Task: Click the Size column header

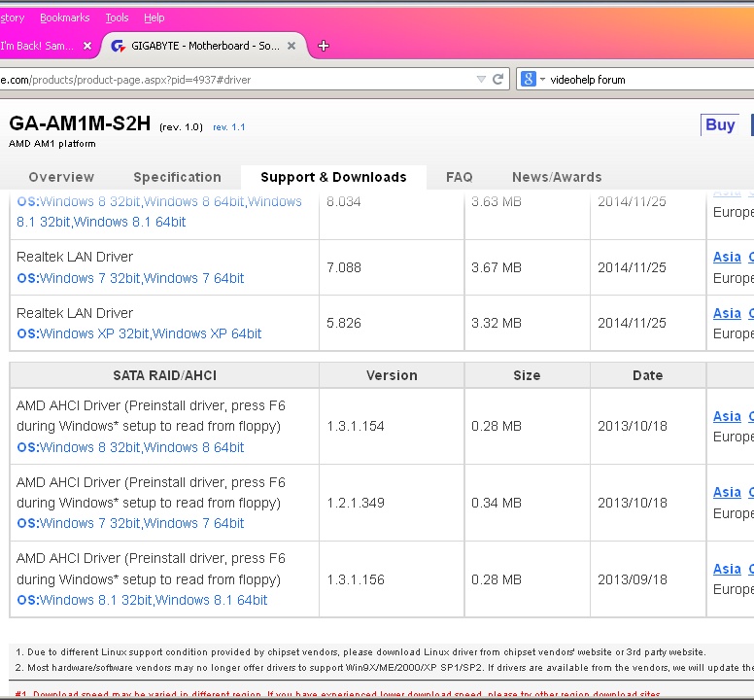Action: pyautogui.click(x=527, y=375)
